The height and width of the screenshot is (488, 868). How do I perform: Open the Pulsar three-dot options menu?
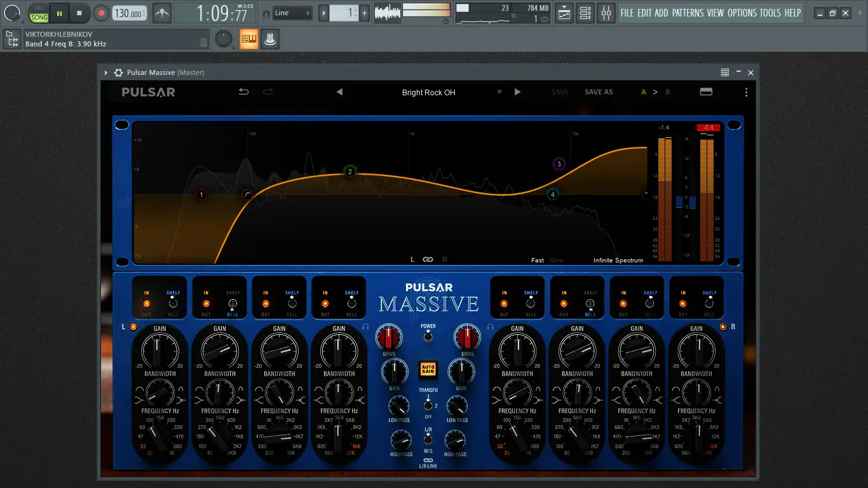pyautogui.click(x=746, y=92)
